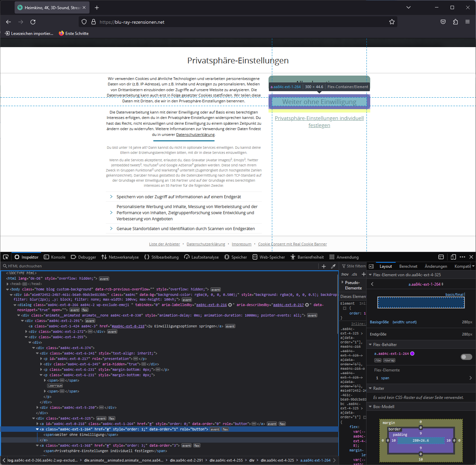Open the DevTools customize menu (three dots)
The image size is (476, 465).
(462, 257)
